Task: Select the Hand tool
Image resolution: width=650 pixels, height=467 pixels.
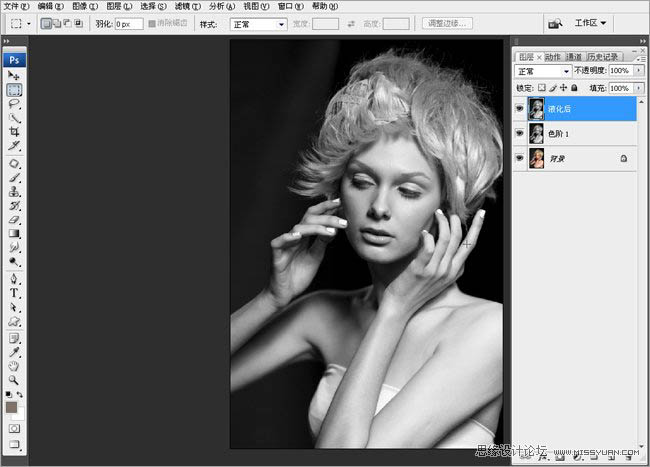Action: [x=15, y=366]
